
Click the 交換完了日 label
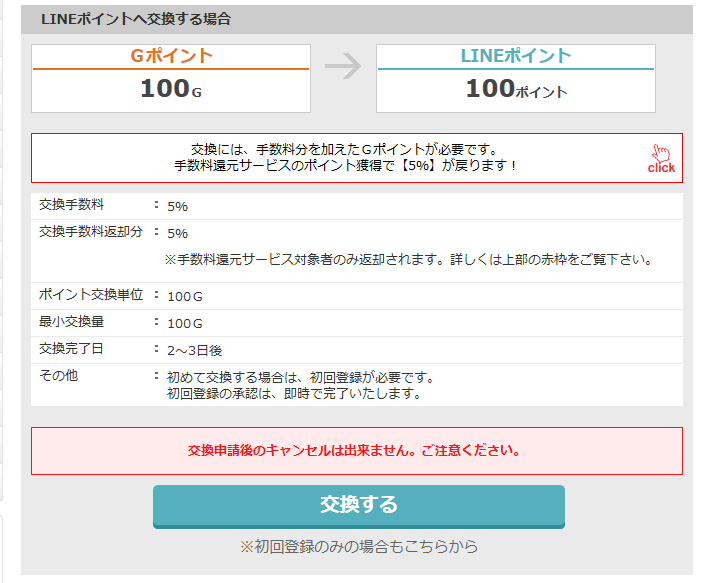pyautogui.click(x=71, y=349)
